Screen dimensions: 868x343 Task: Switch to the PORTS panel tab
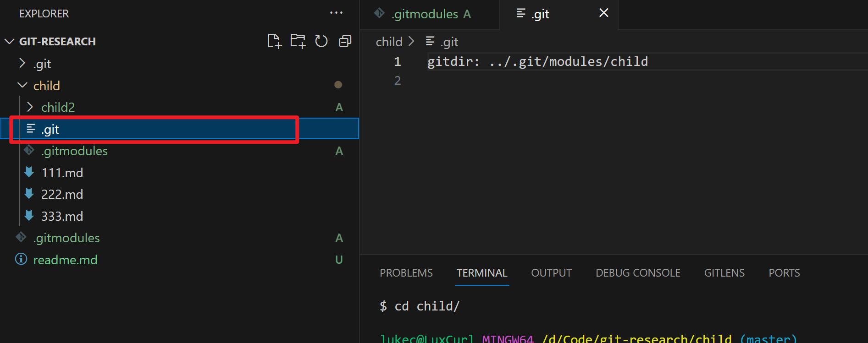[784, 273]
